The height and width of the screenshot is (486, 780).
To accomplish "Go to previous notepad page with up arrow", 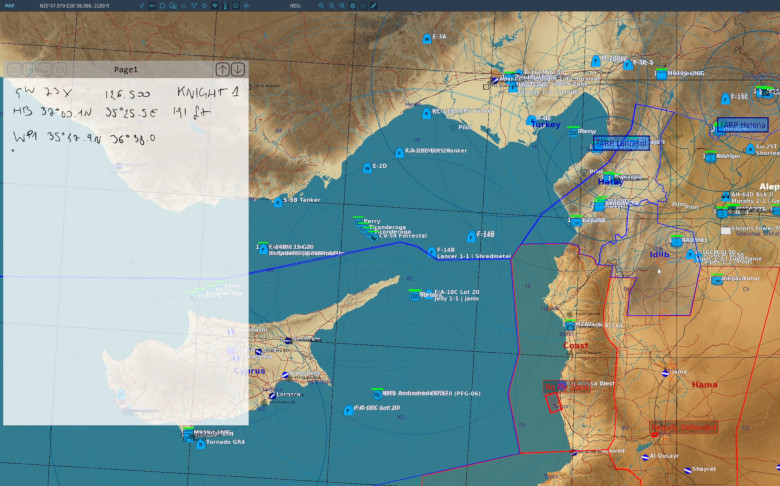I will coord(223,69).
